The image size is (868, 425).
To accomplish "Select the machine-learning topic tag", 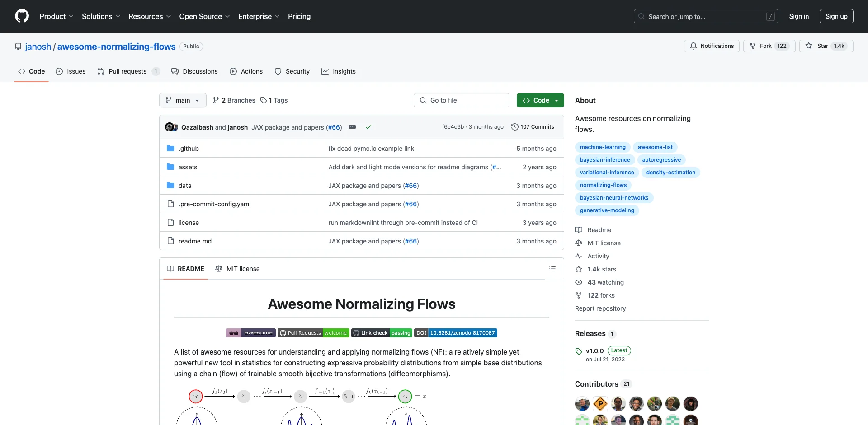I will pyautogui.click(x=603, y=147).
